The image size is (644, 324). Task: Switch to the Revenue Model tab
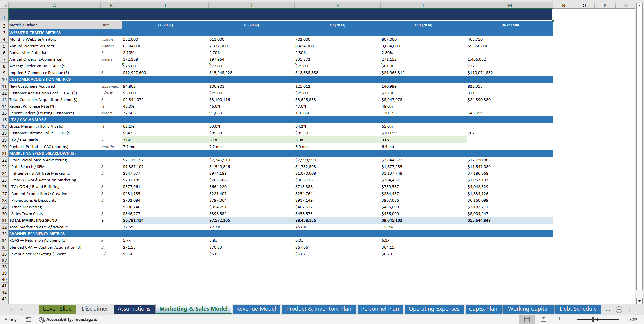[256, 309]
